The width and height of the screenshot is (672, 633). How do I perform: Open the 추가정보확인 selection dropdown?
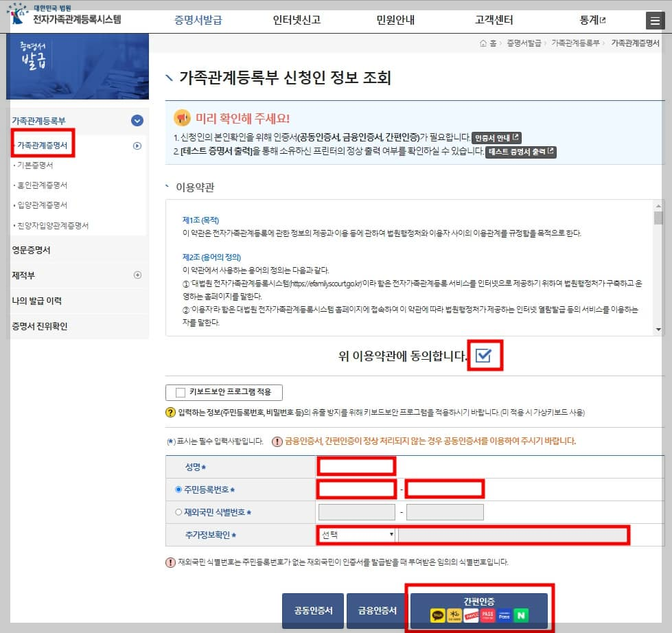[356, 535]
